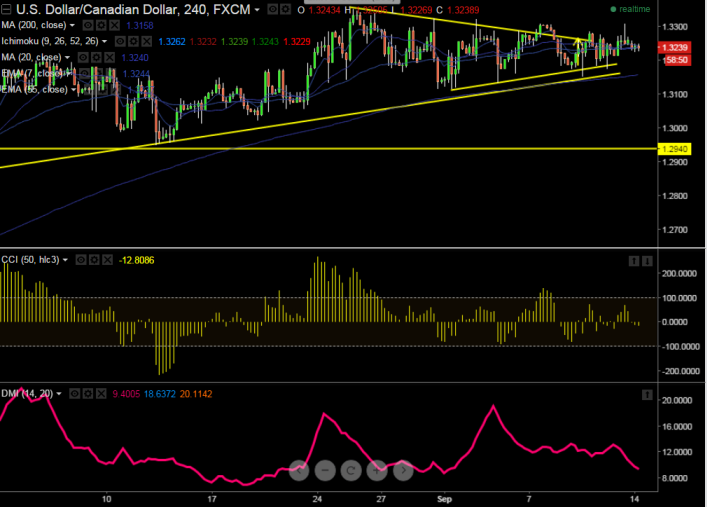Screen dimensions: 707x507
Task: Click the 17 date label on time axis
Action: tap(212, 499)
